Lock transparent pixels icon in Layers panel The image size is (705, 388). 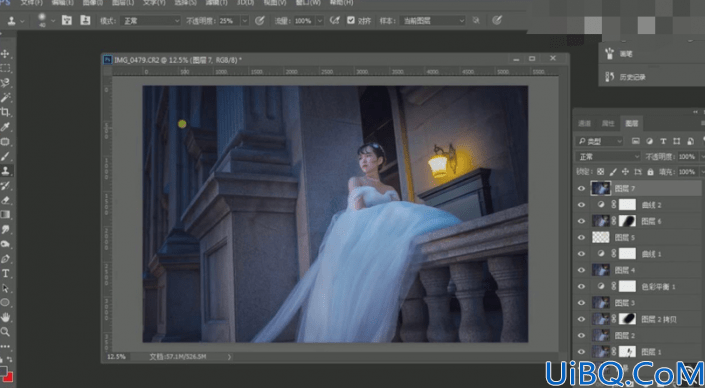pos(601,172)
